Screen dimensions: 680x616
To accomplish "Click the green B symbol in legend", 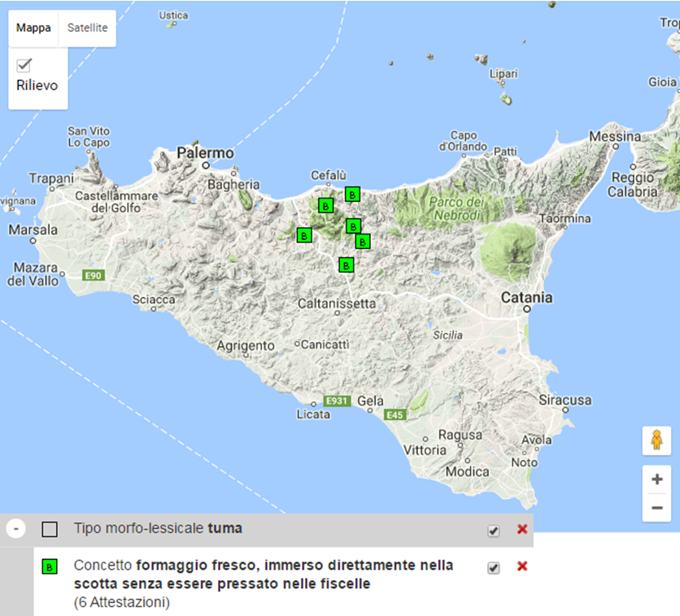I will [50, 566].
